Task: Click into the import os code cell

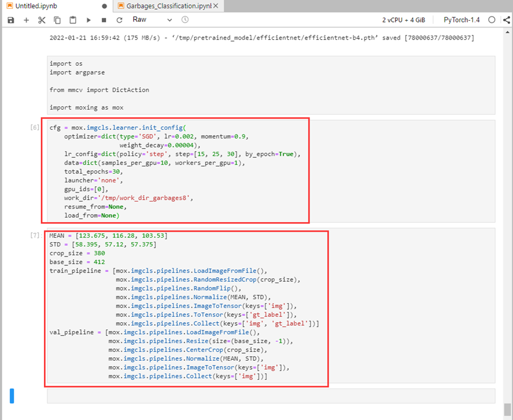Action: pyautogui.click(x=271, y=85)
